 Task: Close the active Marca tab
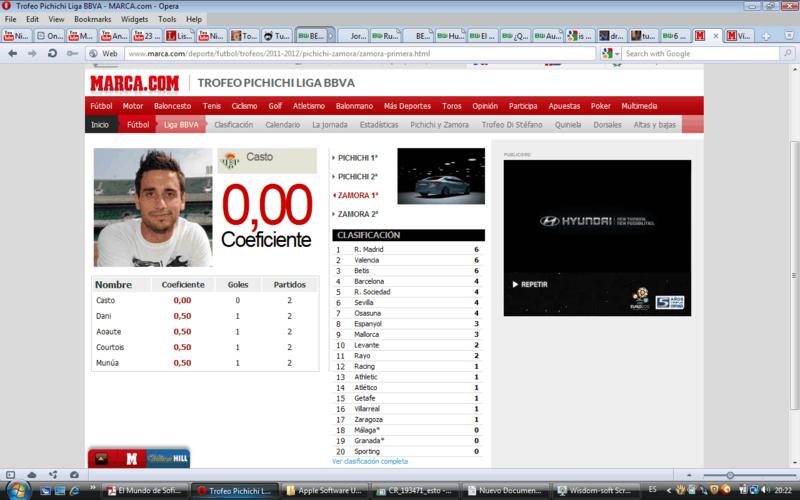(x=716, y=36)
